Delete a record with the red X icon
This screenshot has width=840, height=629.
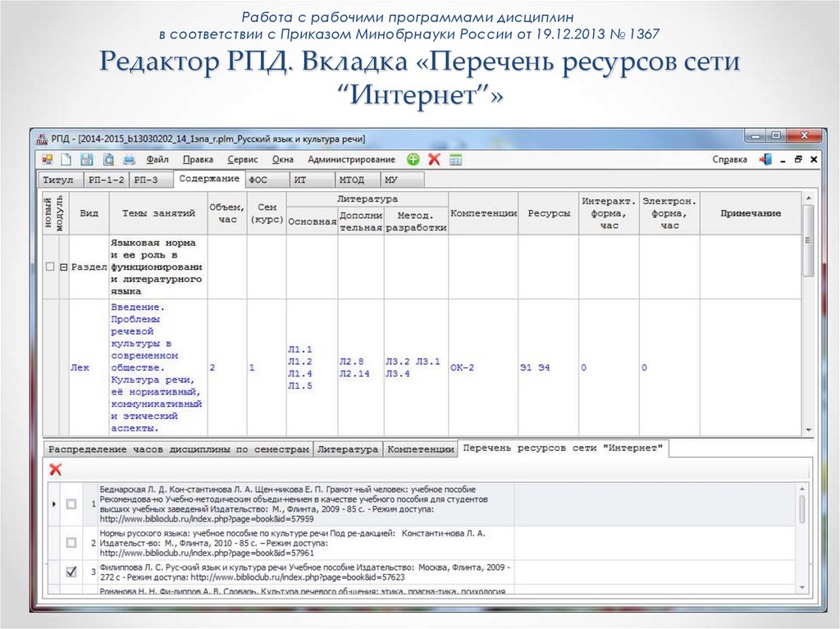coord(433,159)
